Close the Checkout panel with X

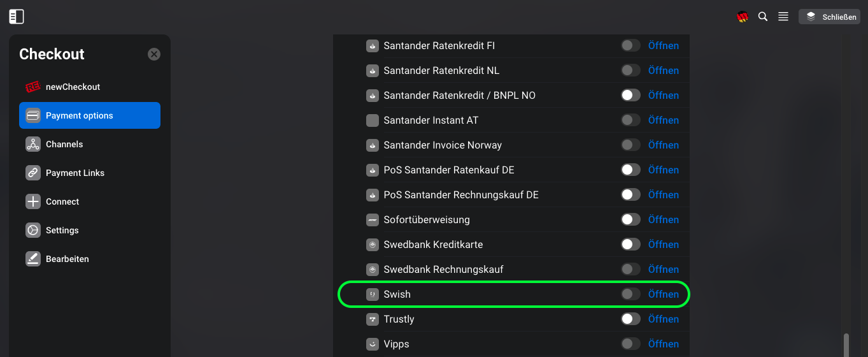pyautogui.click(x=154, y=54)
